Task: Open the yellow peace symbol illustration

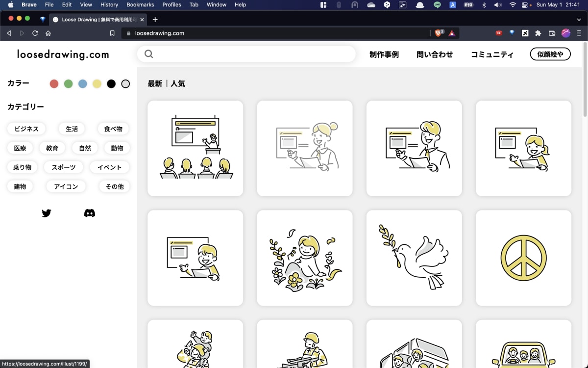Action: (x=523, y=258)
